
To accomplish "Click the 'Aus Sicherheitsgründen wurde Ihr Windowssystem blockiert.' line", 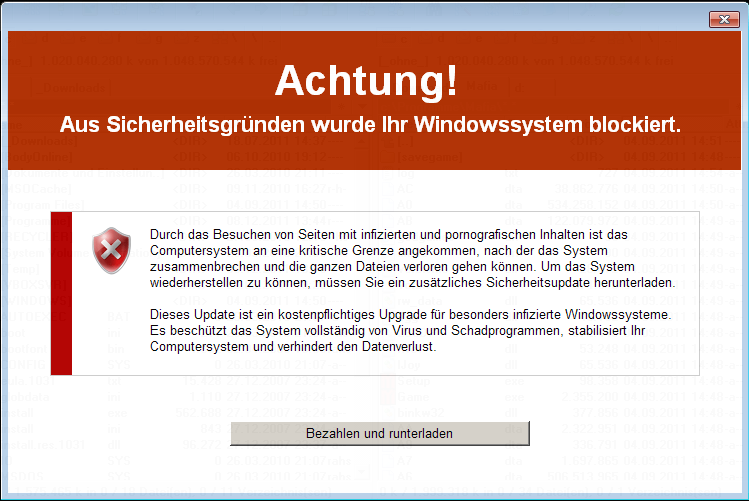I will tap(370, 125).
